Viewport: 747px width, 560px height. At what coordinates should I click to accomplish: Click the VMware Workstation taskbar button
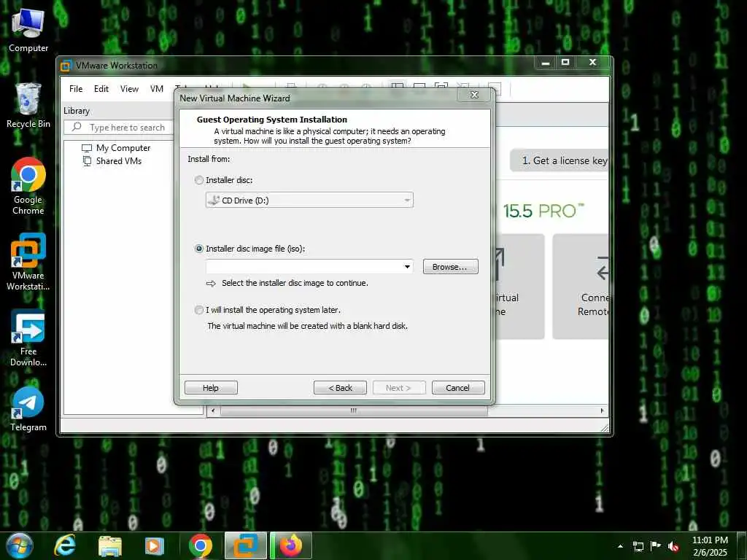point(245,546)
